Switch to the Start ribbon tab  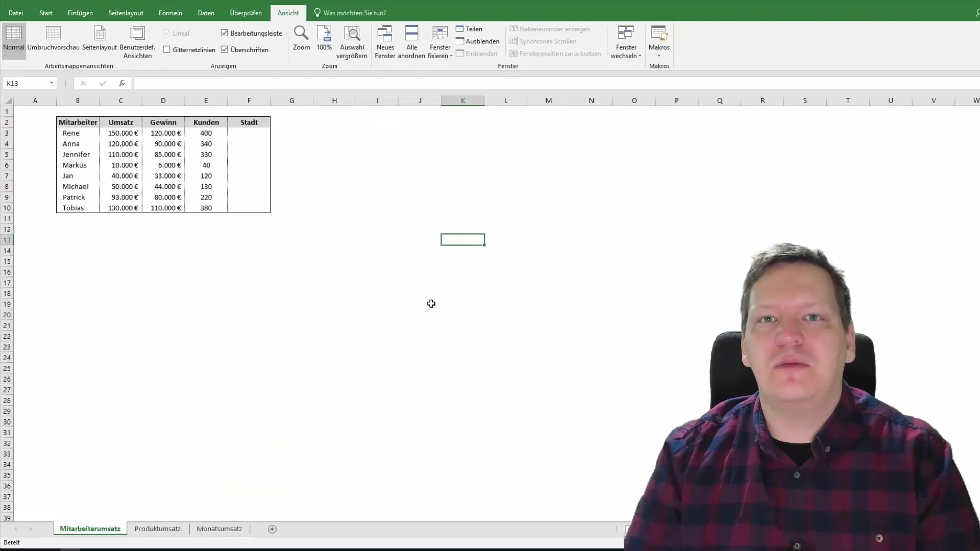[x=46, y=13]
